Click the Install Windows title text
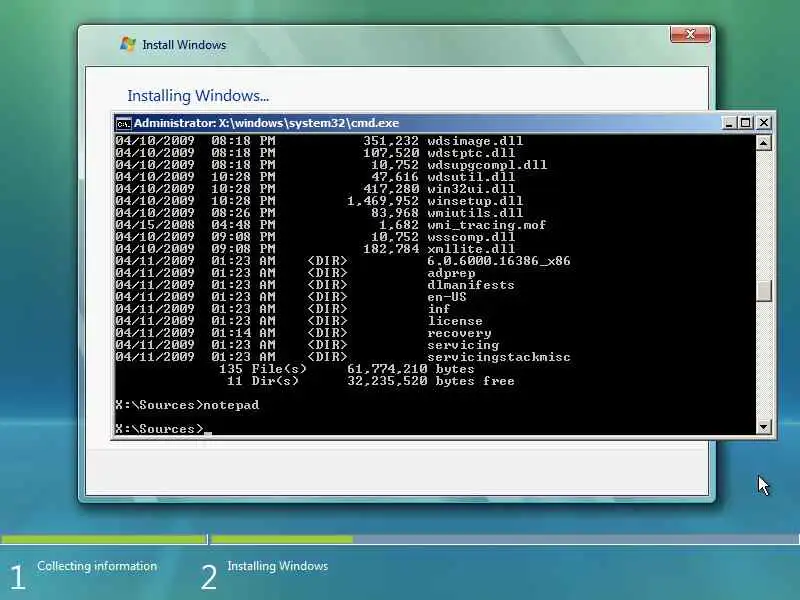Image resolution: width=800 pixels, height=600 pixels. point(184,45)
